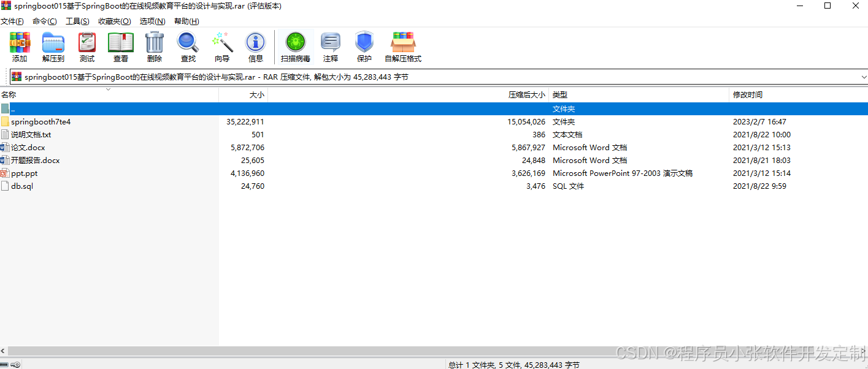
Task: Click the size value 35,222,911
Action: click(245, 121)
